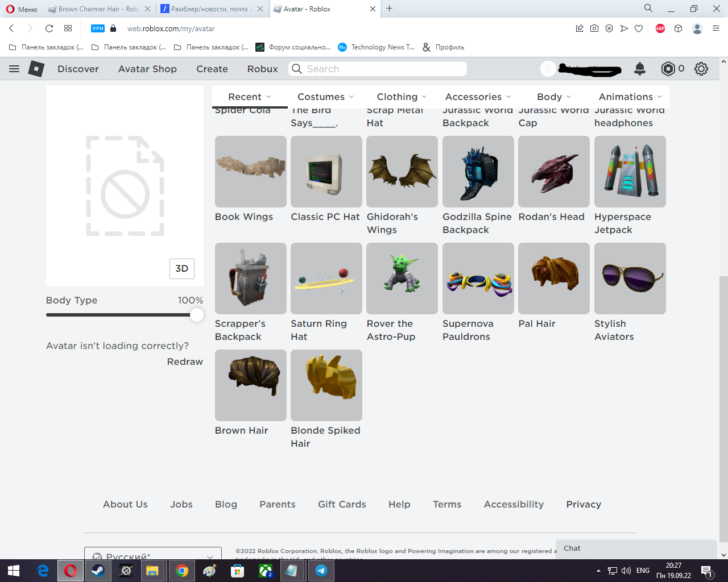Open the settings gear in Roblox header
Screen dimensions: 728x582
(701, 69)
